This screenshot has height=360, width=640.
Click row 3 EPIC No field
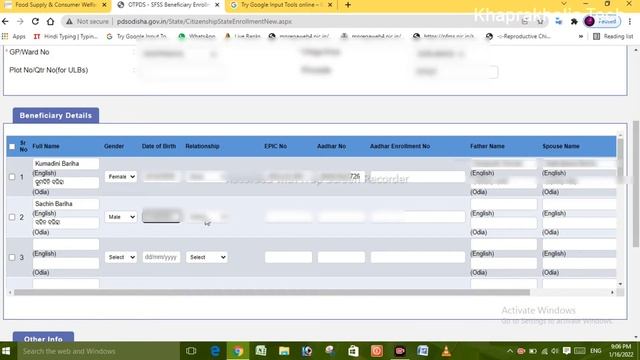(x=288, y=257)
